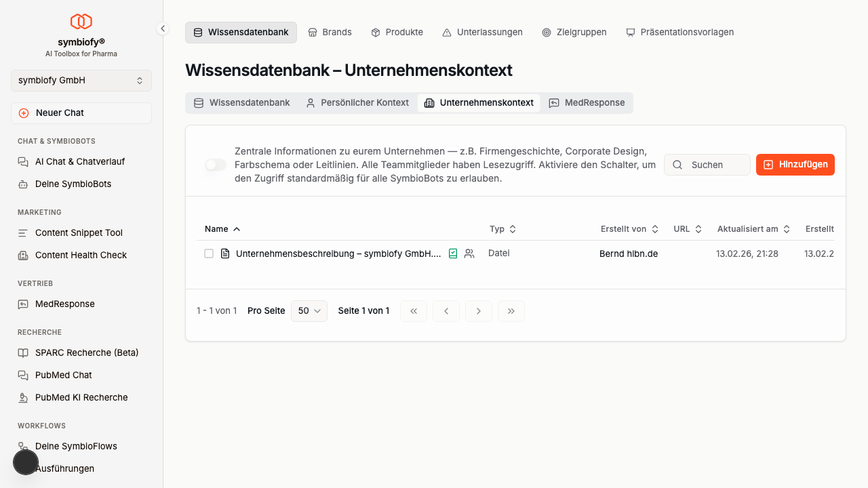Click the Unterlassungen warning triangle icon

click(x=447, y=32)
